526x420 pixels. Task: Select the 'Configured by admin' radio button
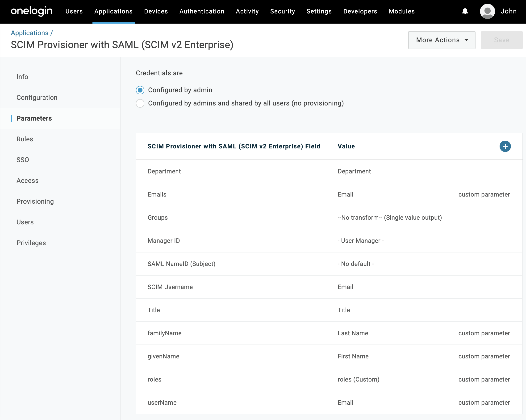(140, 90)
